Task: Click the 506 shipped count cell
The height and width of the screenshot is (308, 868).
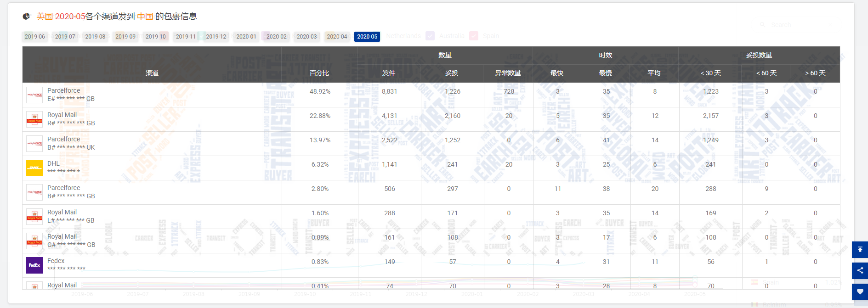Action: point(390,189)
